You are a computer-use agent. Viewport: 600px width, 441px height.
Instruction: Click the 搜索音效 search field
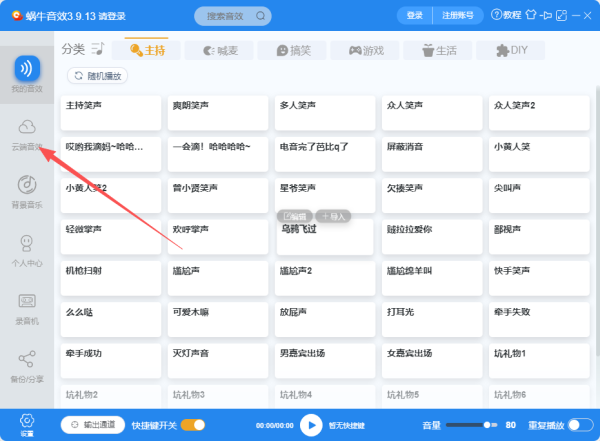point(233,16)
